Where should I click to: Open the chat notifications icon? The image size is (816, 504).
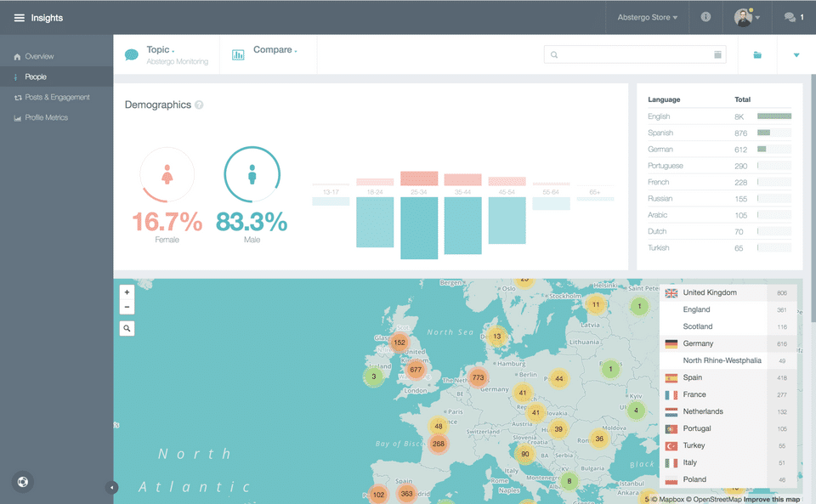[790, 17]
